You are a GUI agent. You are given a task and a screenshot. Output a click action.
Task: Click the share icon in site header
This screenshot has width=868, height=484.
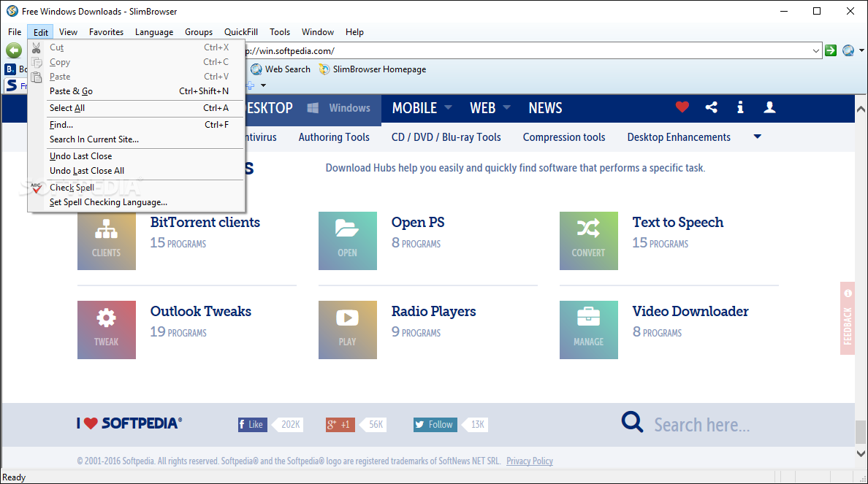[x=712, y=107]
